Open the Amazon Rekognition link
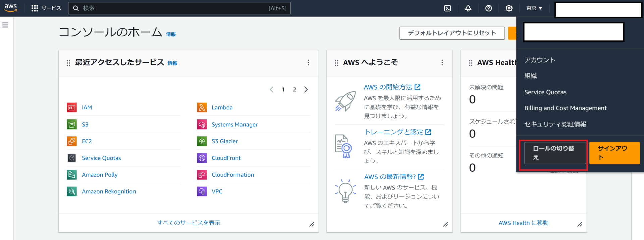This screenshot has width=644, height=240. [x=109, y=191]
